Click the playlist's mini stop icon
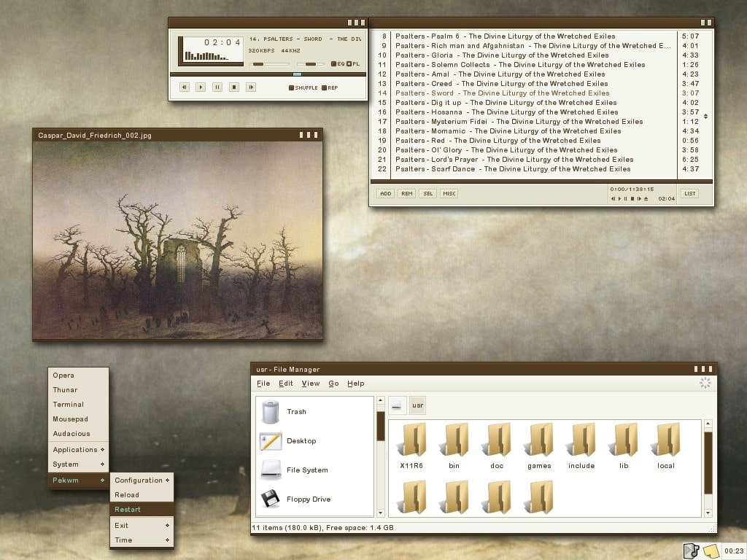Screen dimensions: 747x560 pos(632,198)
